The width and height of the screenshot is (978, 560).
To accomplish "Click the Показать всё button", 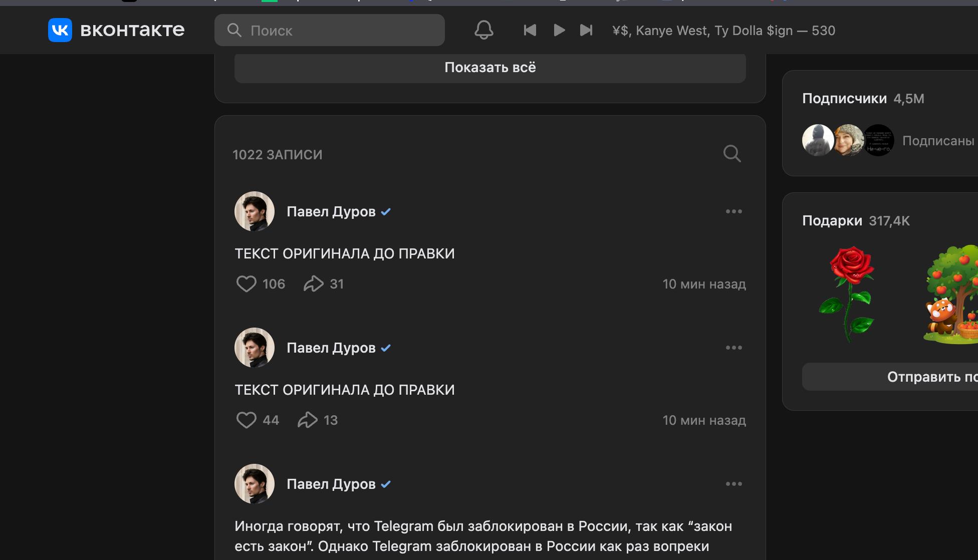I will pos(490,68).
